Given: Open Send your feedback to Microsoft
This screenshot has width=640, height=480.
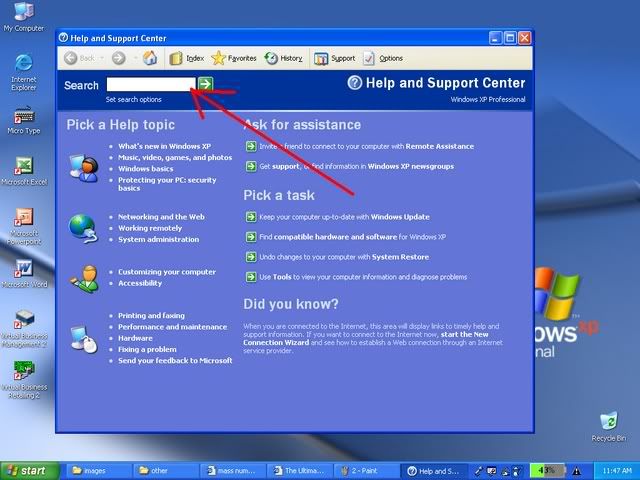Looking at the screenshot, I should pyautogui.click(x=175, y=360).
